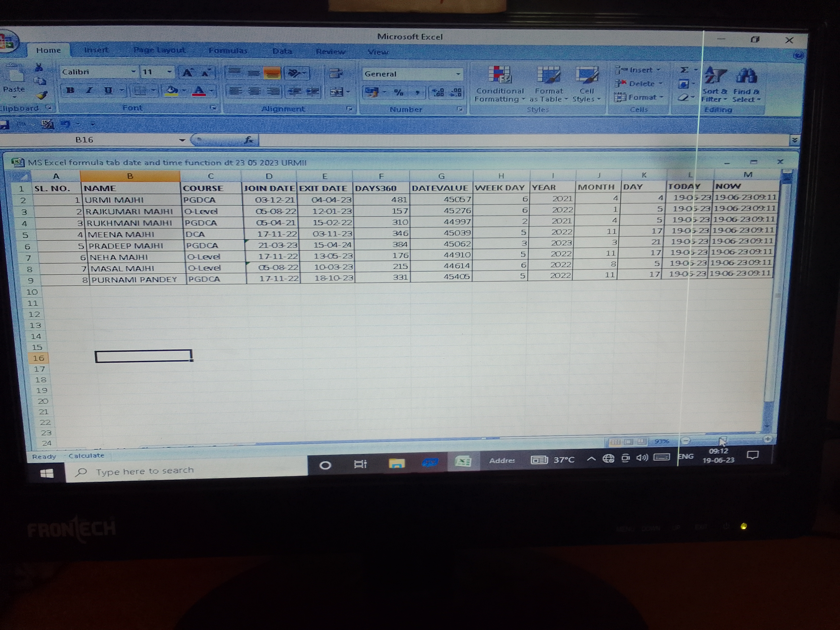Switch to the Formulas tab

coord(228,51)
